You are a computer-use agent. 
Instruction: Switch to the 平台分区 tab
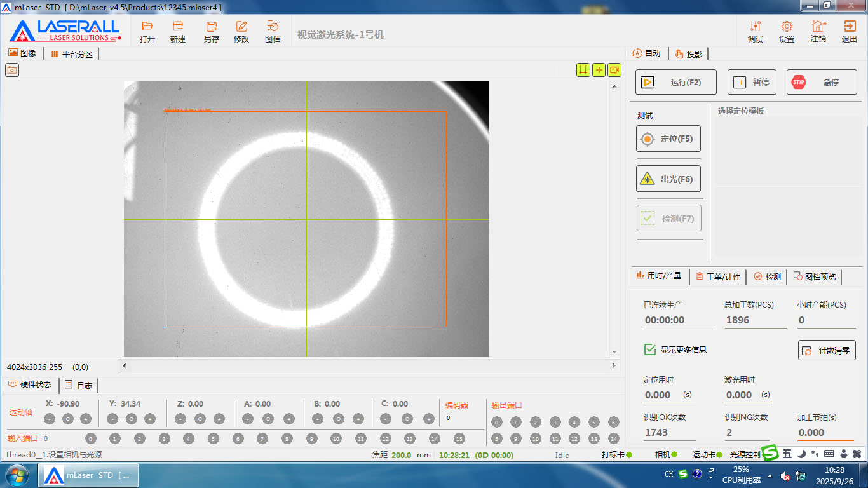72,54
